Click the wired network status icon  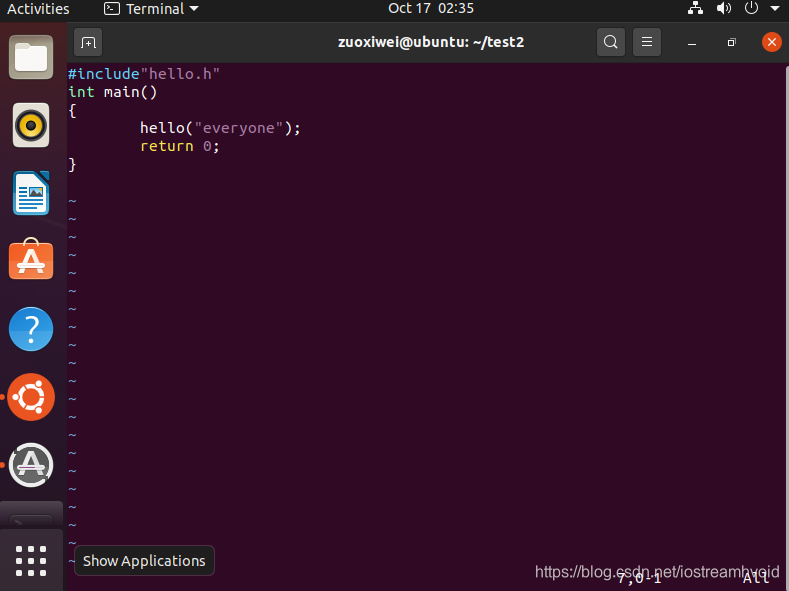click(695, 8)
